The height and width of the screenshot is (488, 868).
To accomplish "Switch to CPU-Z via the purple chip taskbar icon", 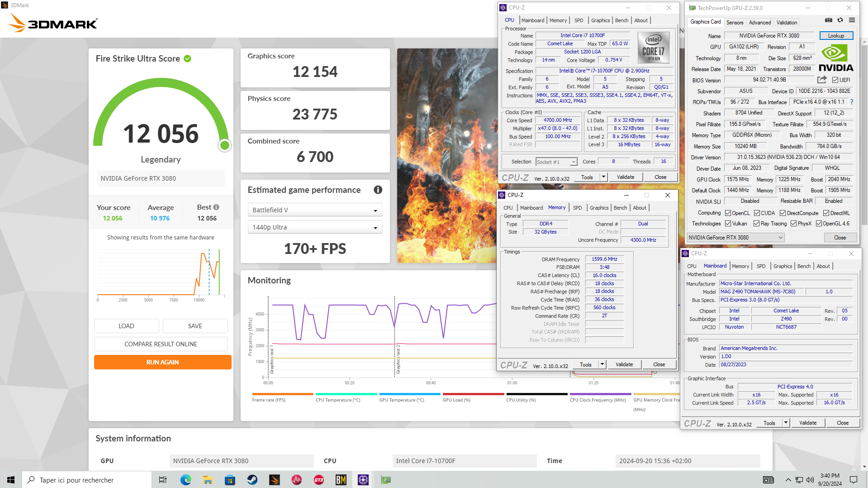I will (363, 480).
